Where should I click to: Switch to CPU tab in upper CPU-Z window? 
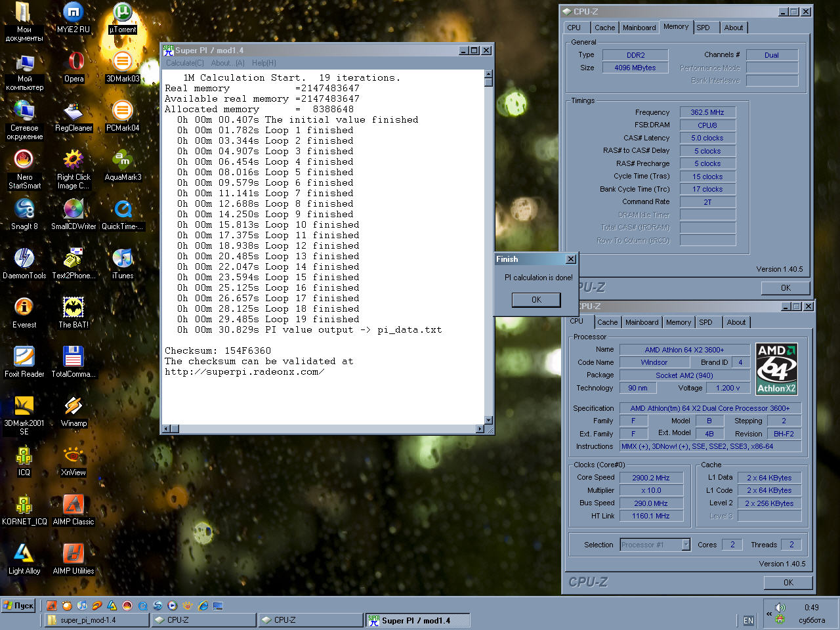(574, 28)
